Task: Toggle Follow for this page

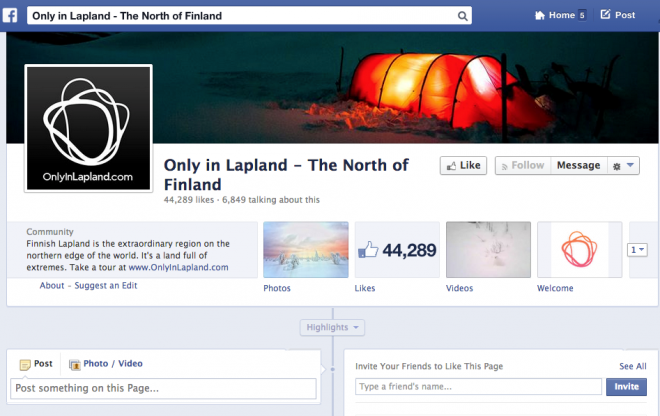Action: coord(523,165)
